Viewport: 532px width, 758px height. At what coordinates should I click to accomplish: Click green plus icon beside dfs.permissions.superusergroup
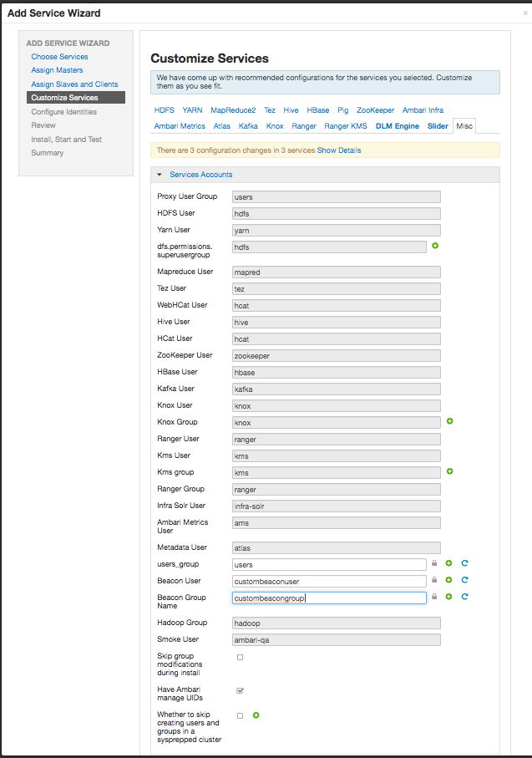[x=435, y=246]
